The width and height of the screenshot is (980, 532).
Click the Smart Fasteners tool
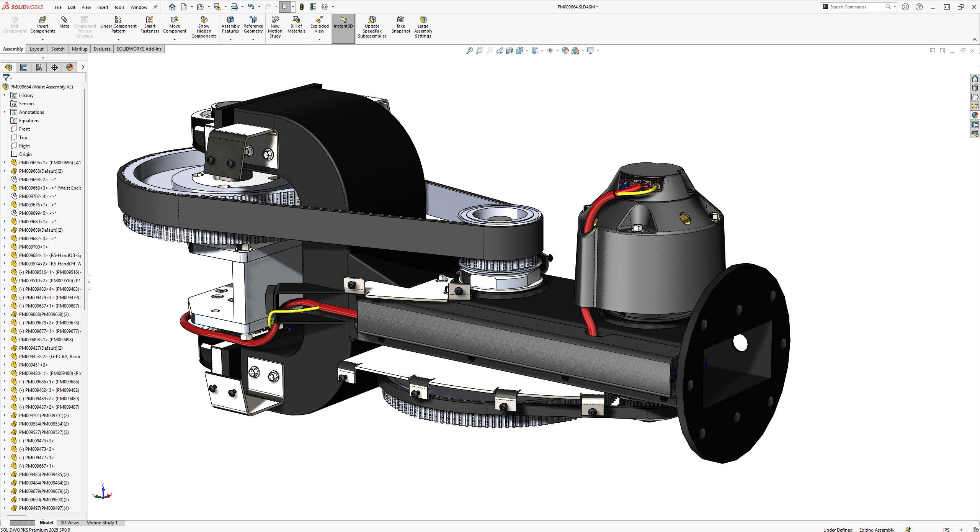(x=149, y=25)
